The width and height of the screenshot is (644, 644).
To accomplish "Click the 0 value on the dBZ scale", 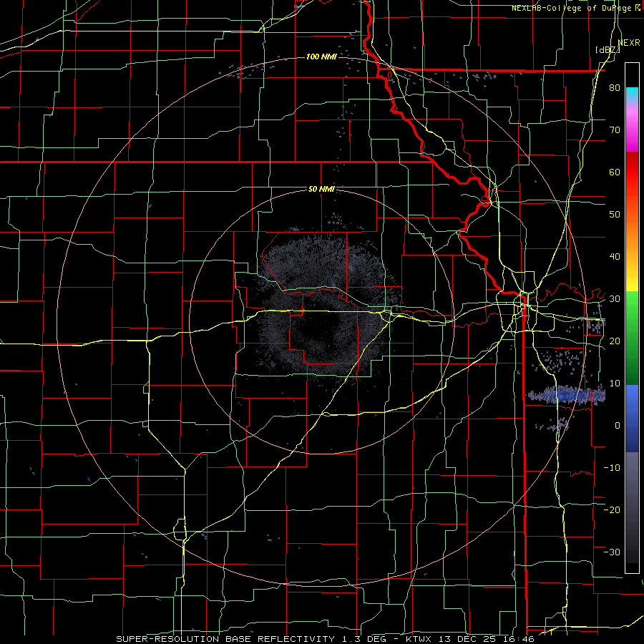I will coord(618,426).
